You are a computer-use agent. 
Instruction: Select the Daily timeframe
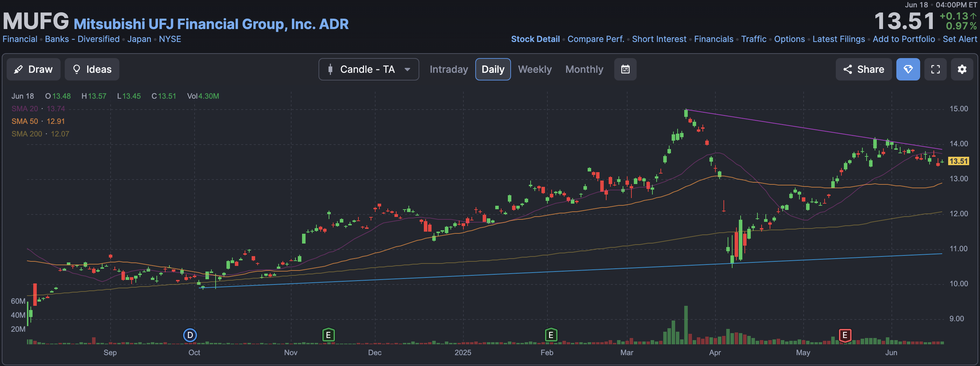(x=493, y=69)
